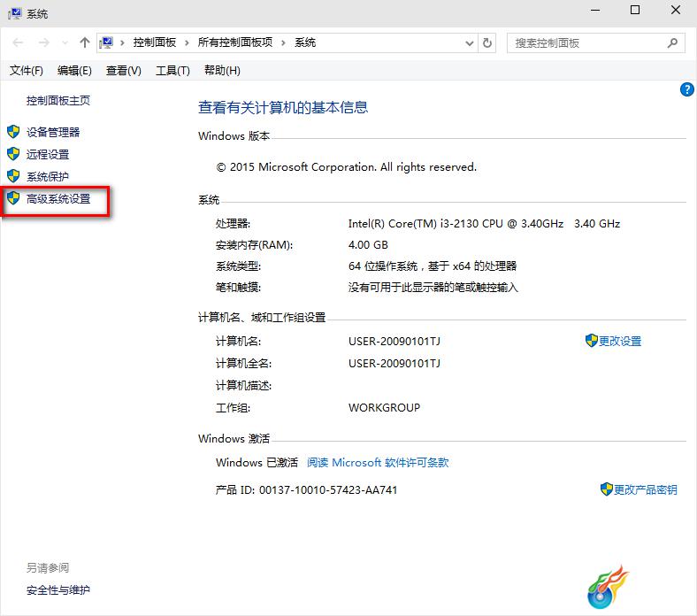
Task: Click the system window title icon
Action: pyautogui.click(x=15, y=13)
